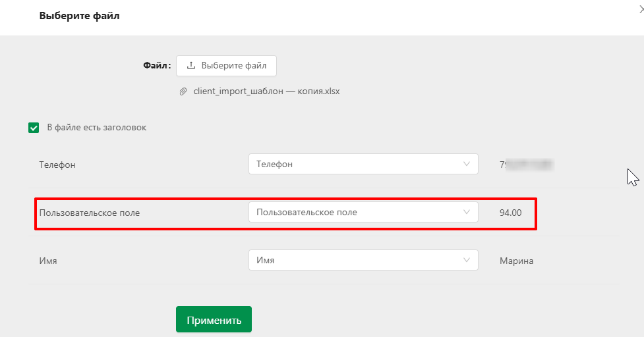This screenshot has height=337, width=644.
Task: Click the 'Телефон' row label on the left
Action: point(57,165)
